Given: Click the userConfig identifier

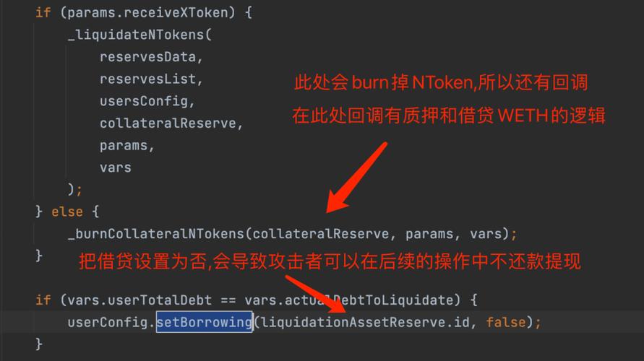Looking at the screenshot, I should [x=108, y=322].
